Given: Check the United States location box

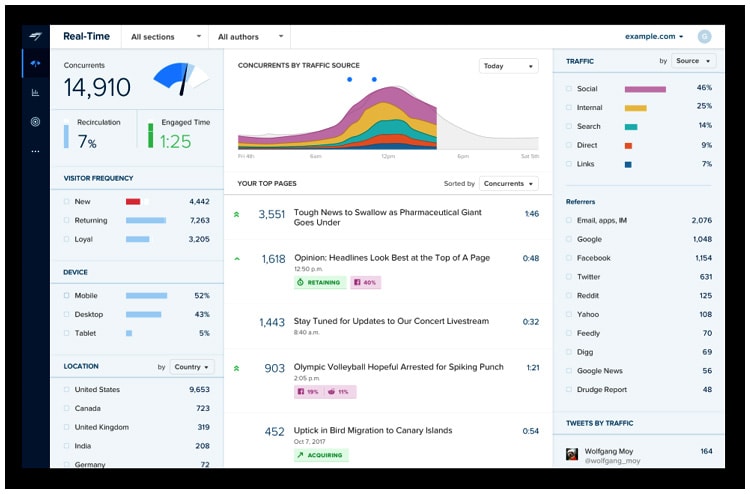Looking at the screenshot, I should click(x=66, y=390).
